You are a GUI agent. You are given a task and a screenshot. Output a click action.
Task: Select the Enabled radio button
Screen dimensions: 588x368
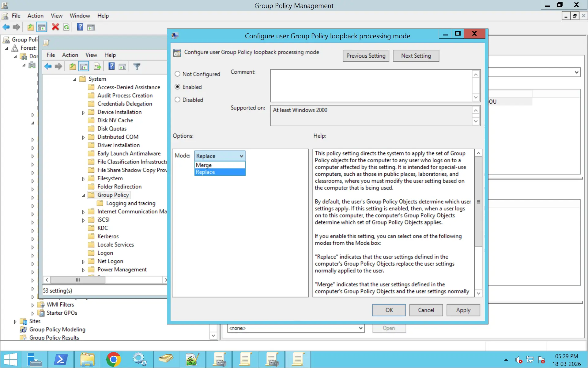coord(178,87)
